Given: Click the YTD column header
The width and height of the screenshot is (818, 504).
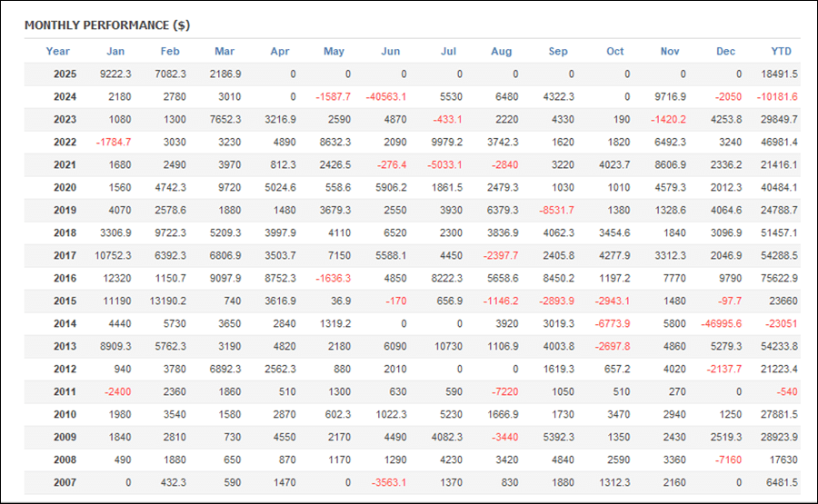Looking at the screenshot, I should 781,51.
